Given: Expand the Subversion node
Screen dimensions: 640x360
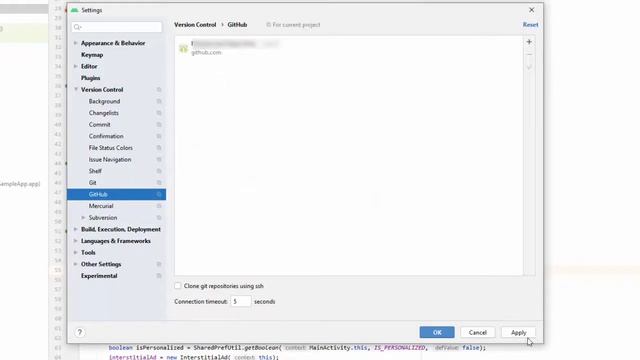Looking at the screenshot, I should point(83,218).
